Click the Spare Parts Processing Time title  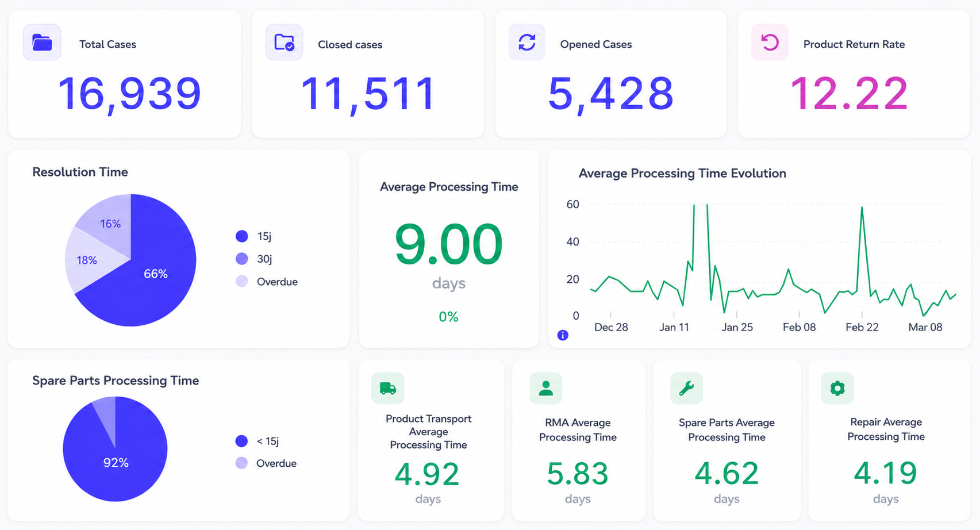point(116,381)
